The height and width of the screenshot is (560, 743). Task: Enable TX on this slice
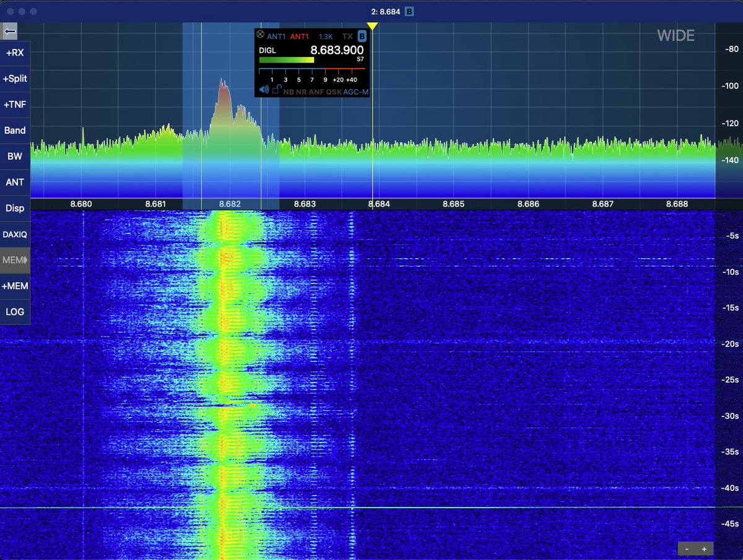[347, 37]
